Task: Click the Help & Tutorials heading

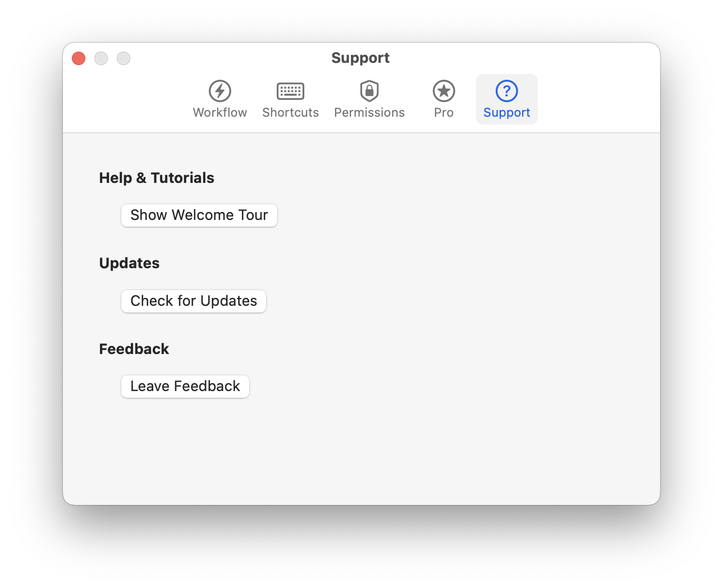Action: [157, 178]
